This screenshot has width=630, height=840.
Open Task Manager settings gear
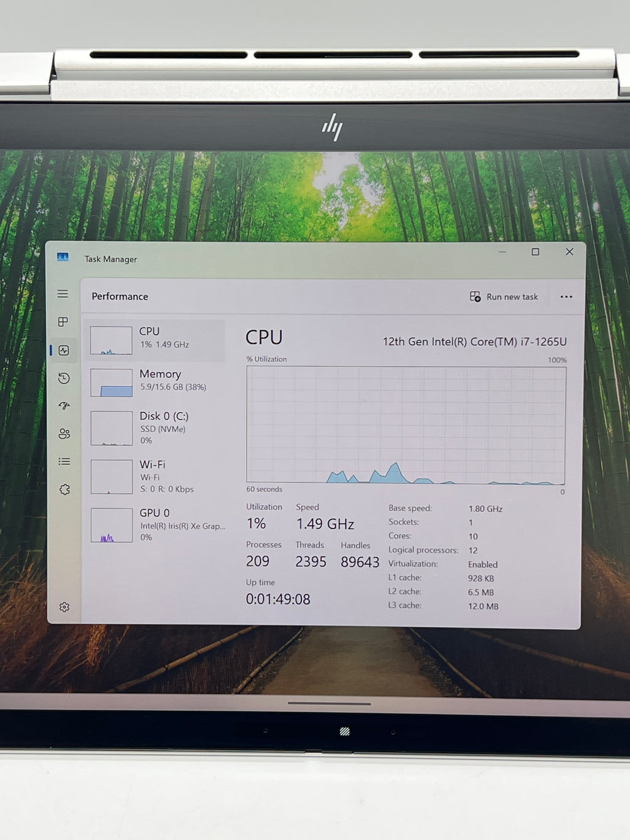coord(64,607)
